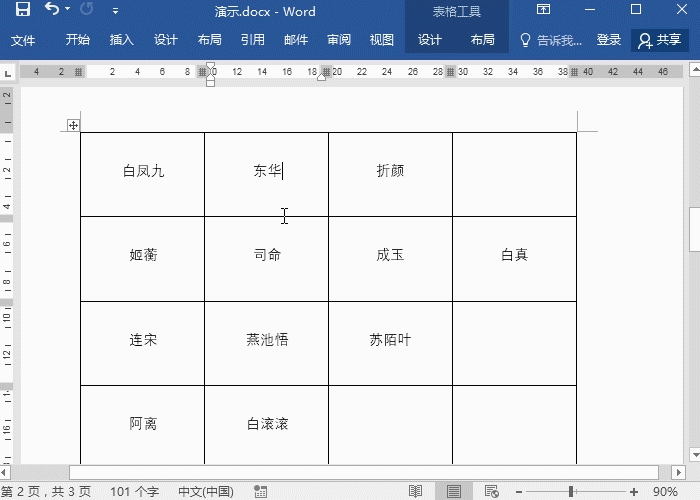Click the language indicator 中文(中国)
700x500 pixels.
206,492
